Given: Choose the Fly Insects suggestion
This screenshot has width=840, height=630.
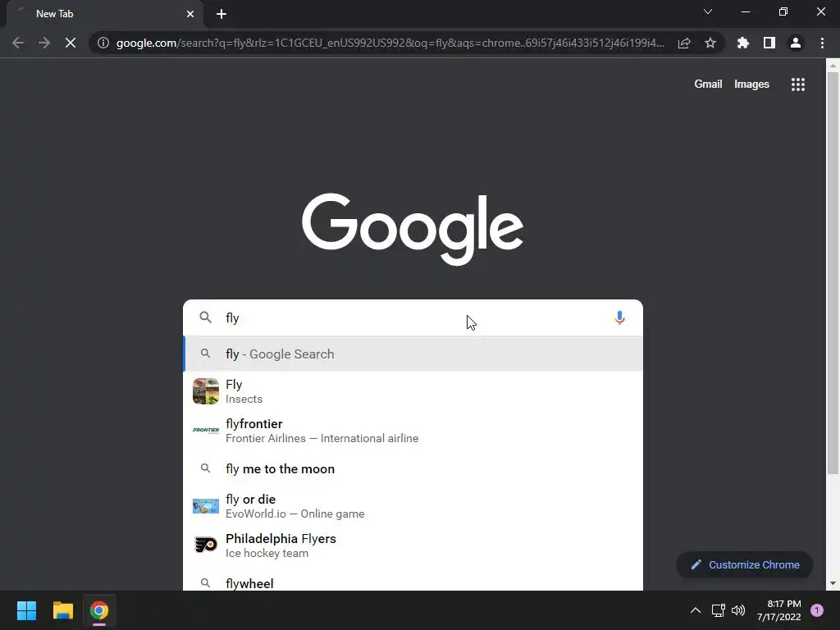Looking at the screenshot, I should [413, 391].
